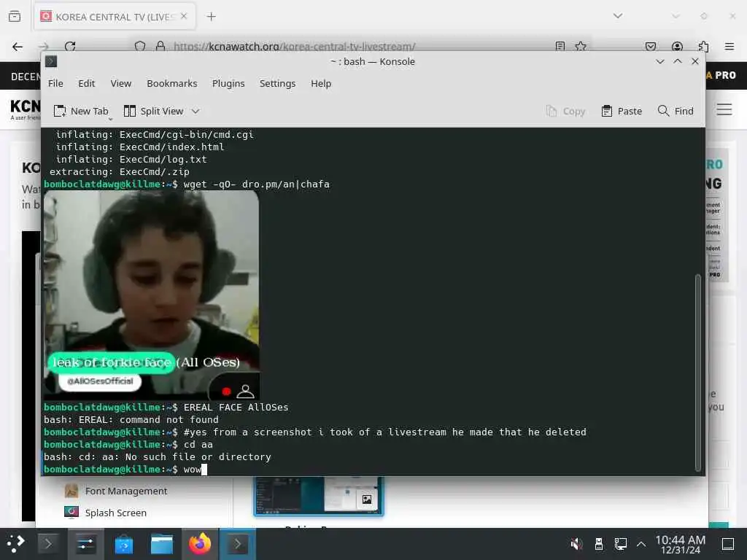Click the Paste toolbar button

(x=622, y=111)
